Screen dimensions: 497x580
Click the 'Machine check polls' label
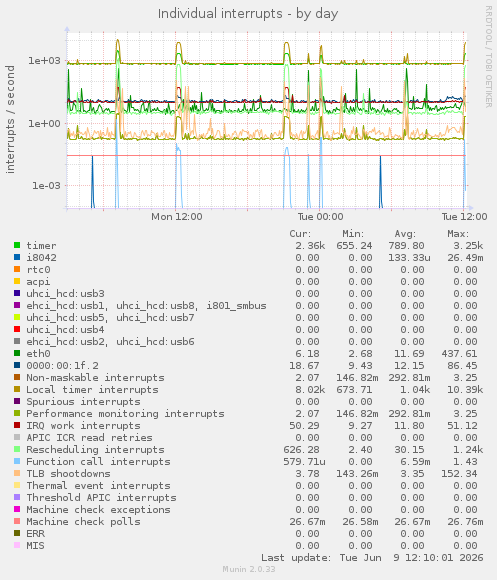[x=84, y=522]
